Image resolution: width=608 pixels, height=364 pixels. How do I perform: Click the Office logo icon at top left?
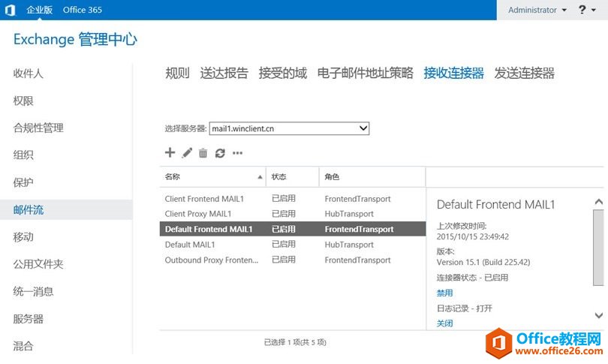point(10,10)
